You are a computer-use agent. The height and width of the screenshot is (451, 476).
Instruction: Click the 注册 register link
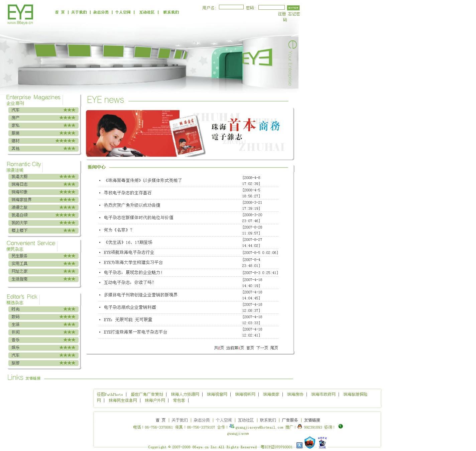coord(282,14)
